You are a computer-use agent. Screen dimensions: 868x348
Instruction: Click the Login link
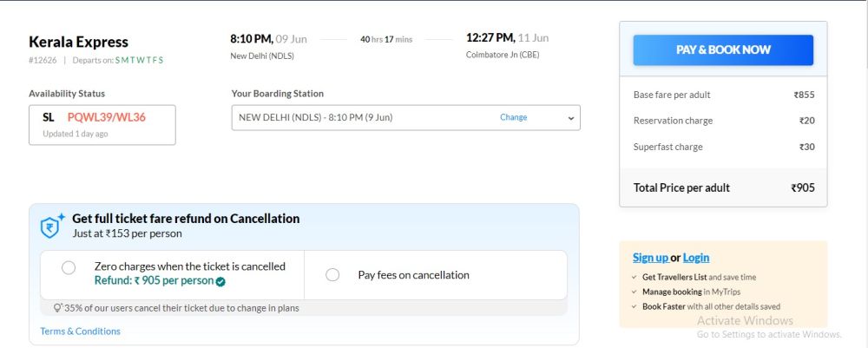click(x=696, y=258)
